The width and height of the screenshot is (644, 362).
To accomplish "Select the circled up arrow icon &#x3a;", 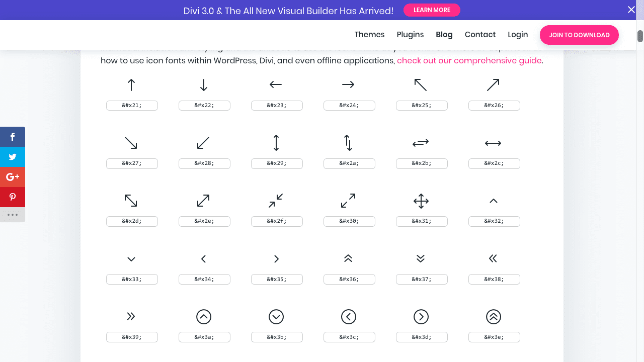I will (x=204, y=316).
